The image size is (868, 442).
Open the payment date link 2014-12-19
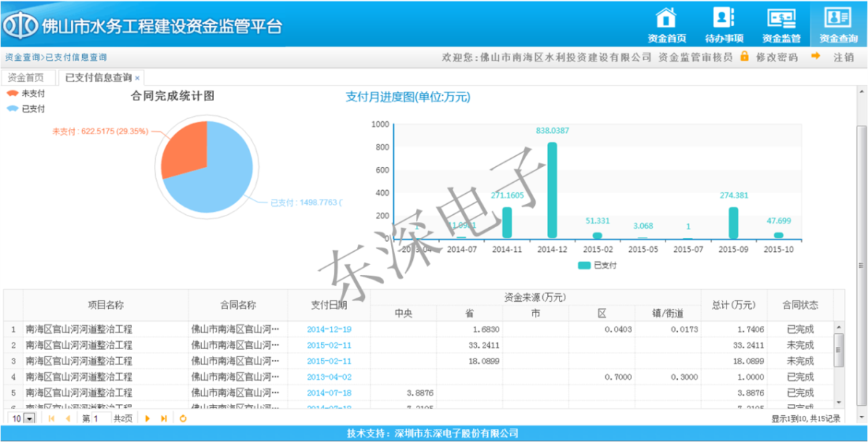[x=329, y=330]
